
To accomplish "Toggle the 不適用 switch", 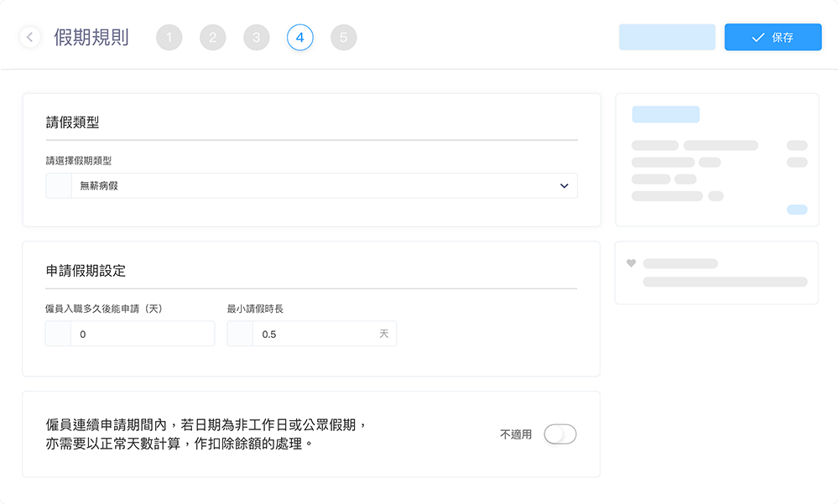I will [x=560, y=434].
